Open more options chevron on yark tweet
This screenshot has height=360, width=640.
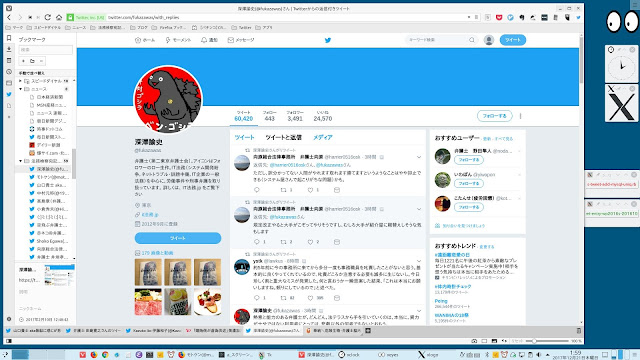[x=419, y=261]
